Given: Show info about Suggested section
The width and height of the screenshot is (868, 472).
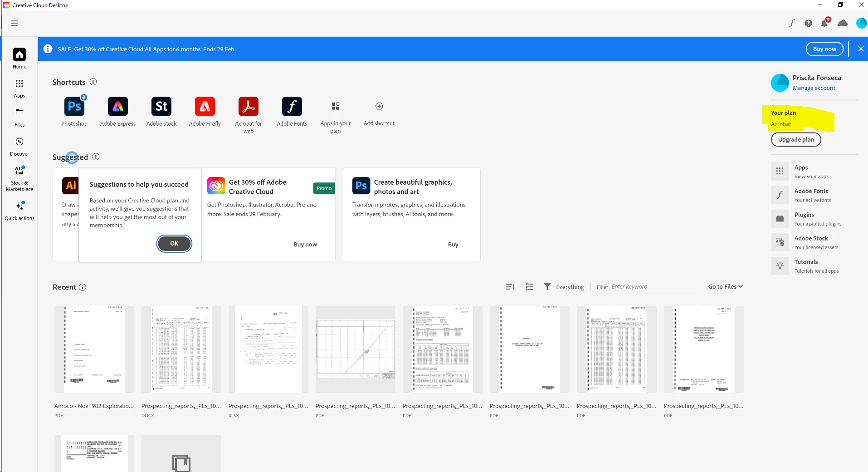Looking at the screenshot, I should click(x=96, y=157).
